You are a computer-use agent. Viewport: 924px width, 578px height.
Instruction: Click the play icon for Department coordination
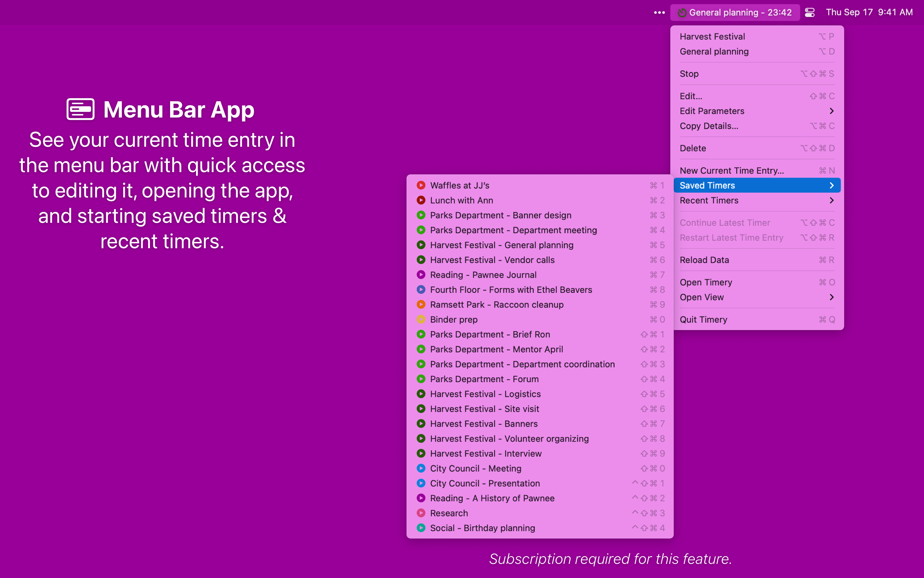point(421,364)
